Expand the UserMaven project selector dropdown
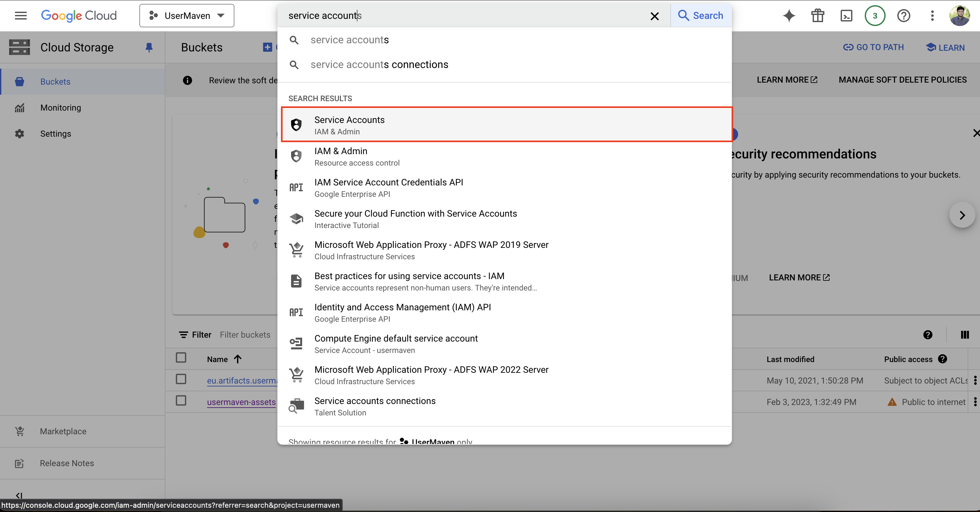980x512 pixels. pyautogui.click(x=187, y=16)
